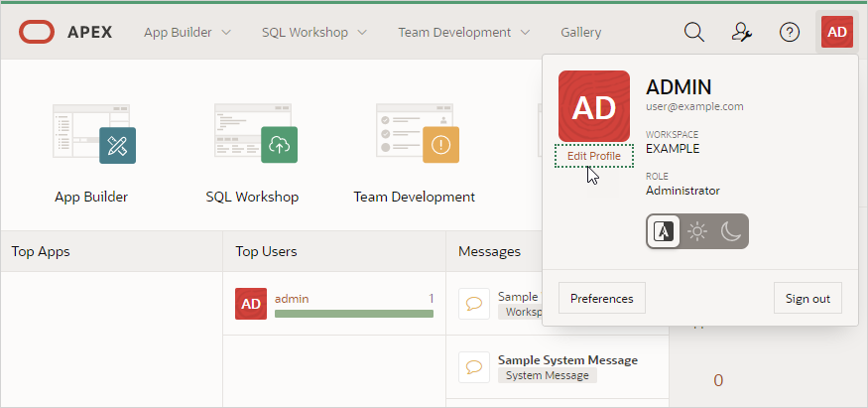Viewport: 868px width, 408px height.
Task: Open the Team Development large icon
Action: point(418,134)
